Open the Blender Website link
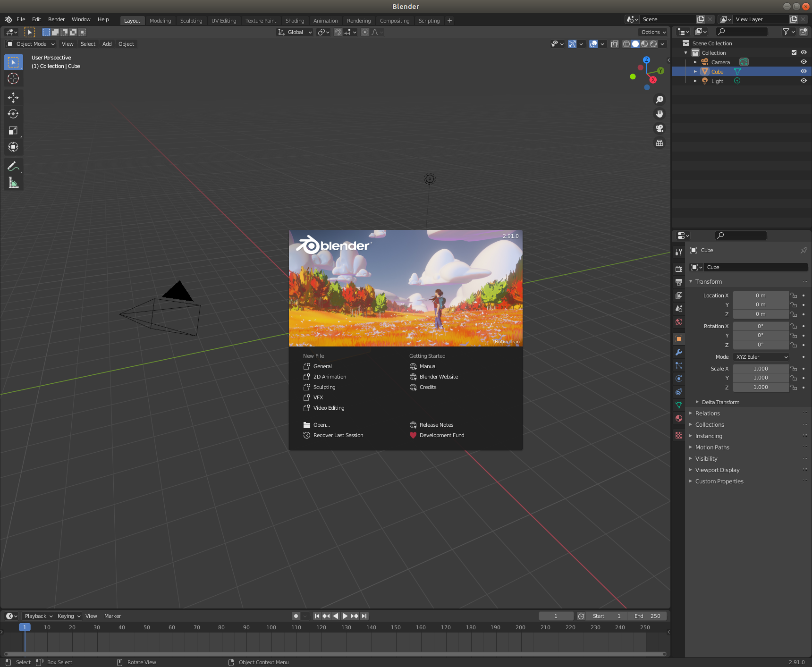Screen dimensions: 812x667 (x=434, y=377)
